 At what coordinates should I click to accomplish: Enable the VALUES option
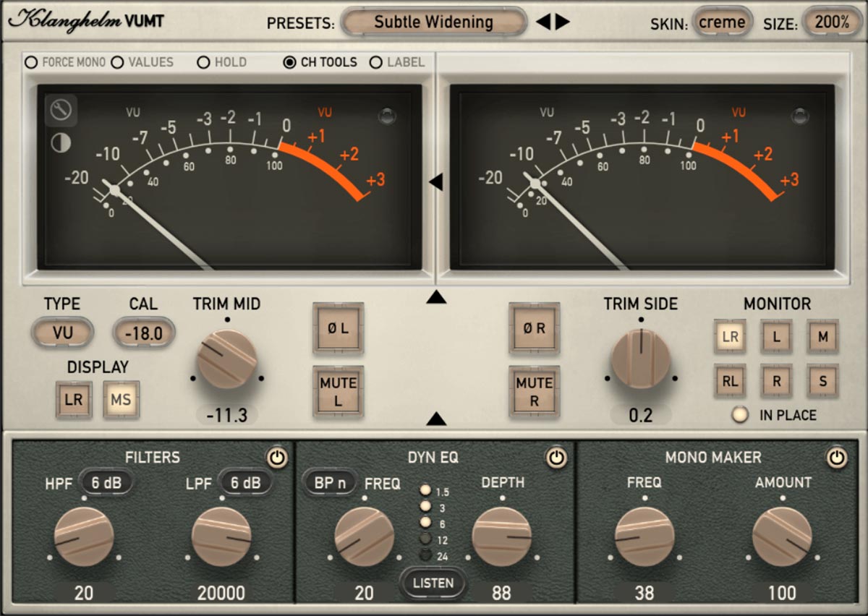(142, 62)
